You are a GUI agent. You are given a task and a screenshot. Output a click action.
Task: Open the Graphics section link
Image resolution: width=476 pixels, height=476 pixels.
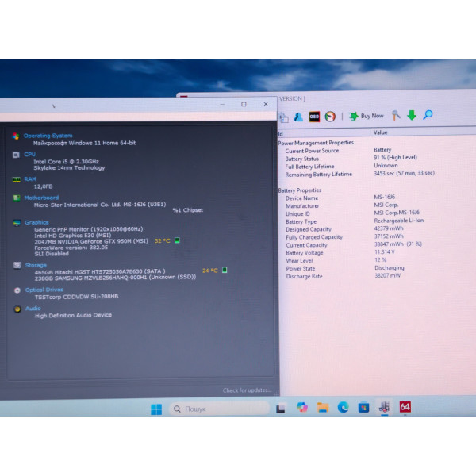point(36,222)
